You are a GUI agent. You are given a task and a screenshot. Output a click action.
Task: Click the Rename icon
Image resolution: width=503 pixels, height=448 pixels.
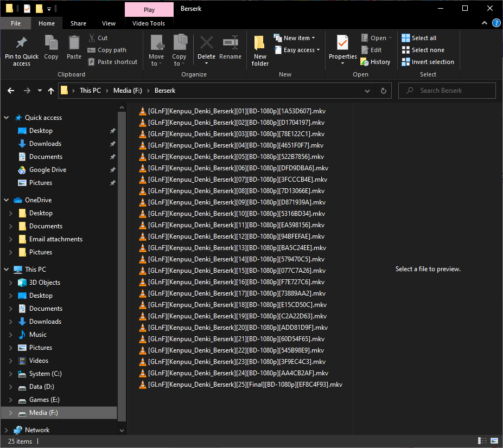(230, 43)
